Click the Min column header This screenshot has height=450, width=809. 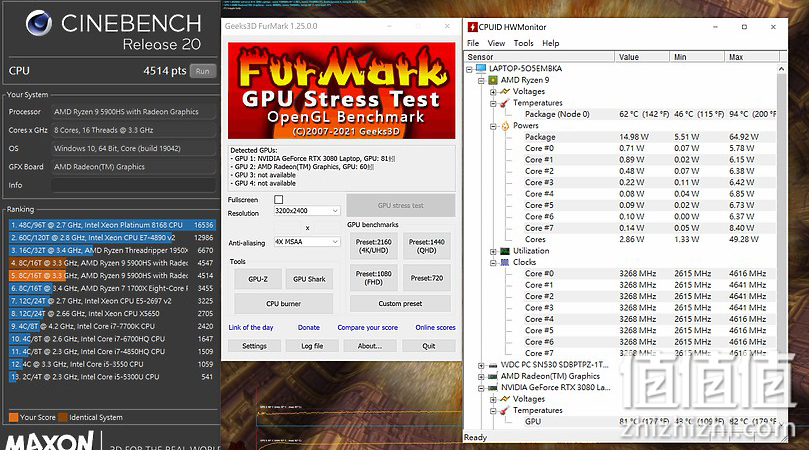[697, 57]
